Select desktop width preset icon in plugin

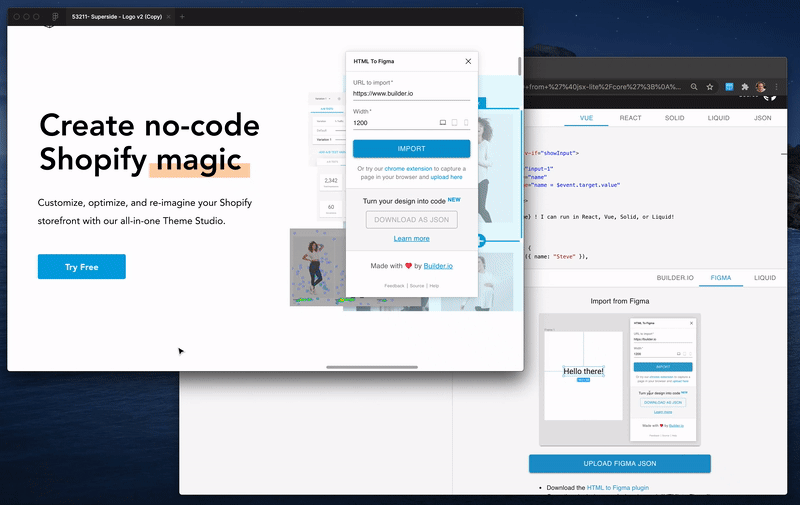pos(443,123)
